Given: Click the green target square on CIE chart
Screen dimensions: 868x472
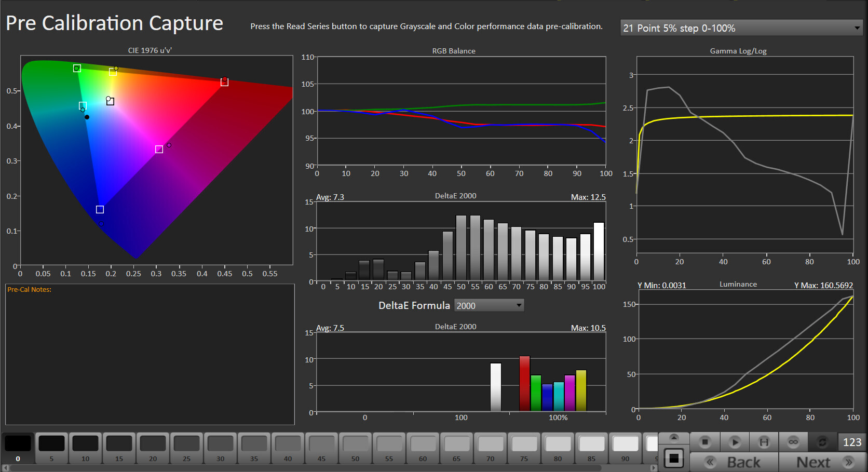Looking at the screenshot, I should click(x=77, y=68).
